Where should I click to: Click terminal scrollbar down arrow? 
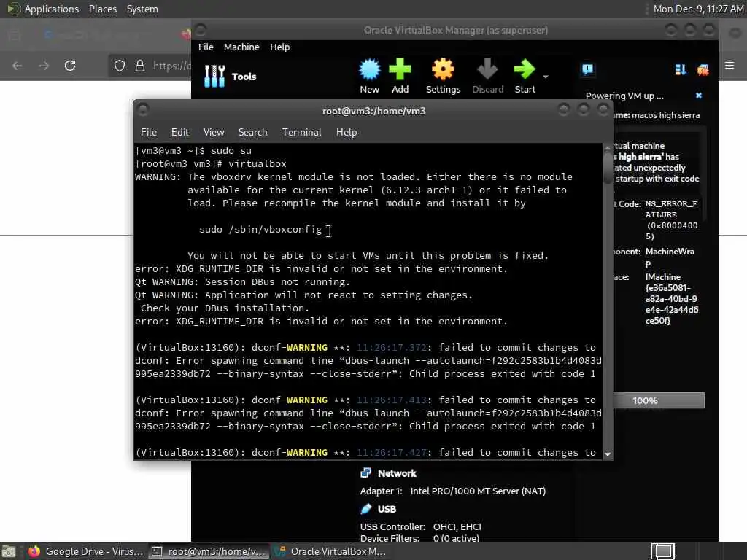pos(608,454)
